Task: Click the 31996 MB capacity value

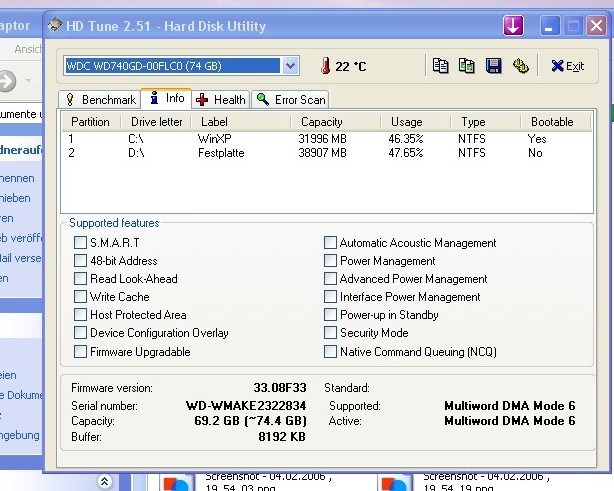Action: 322,139
